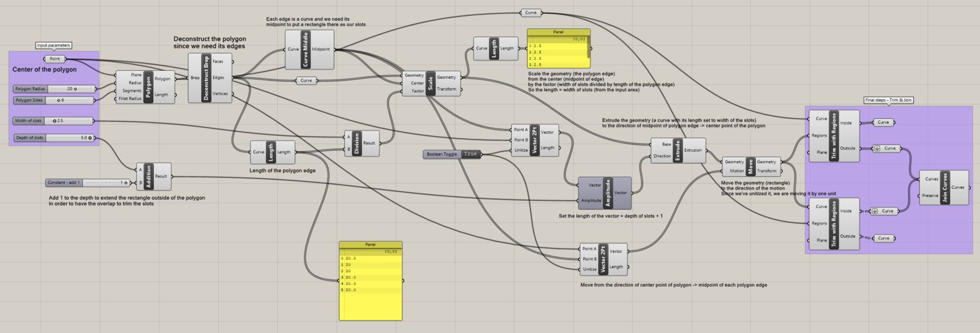Click the Final steps - Trim & Join label
This screenshot has width=980, height=333.
click(x=888, y=100)
